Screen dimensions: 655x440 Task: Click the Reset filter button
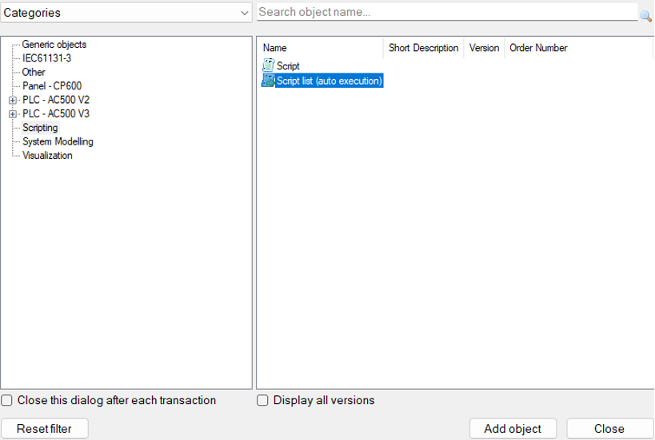point(45,428)
